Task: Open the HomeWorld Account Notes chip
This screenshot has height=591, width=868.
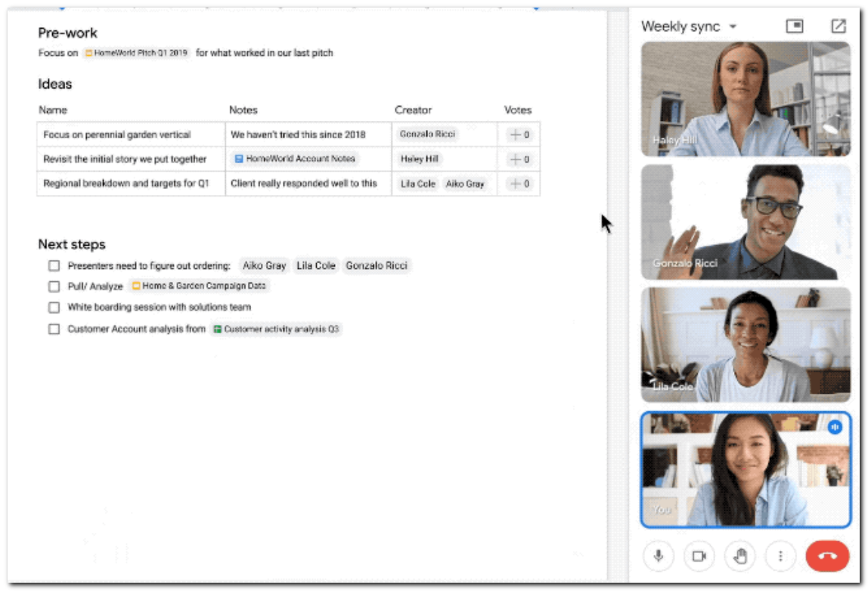Action: (296, 159)
